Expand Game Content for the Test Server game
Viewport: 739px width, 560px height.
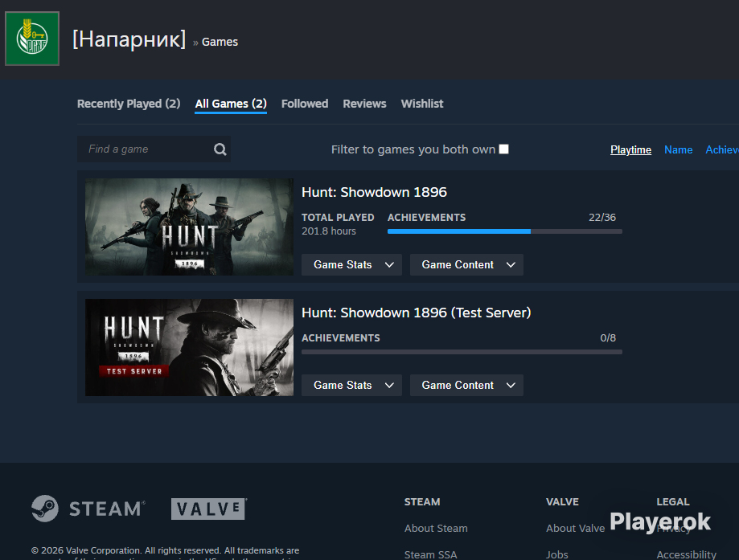(x=466, y=386)
